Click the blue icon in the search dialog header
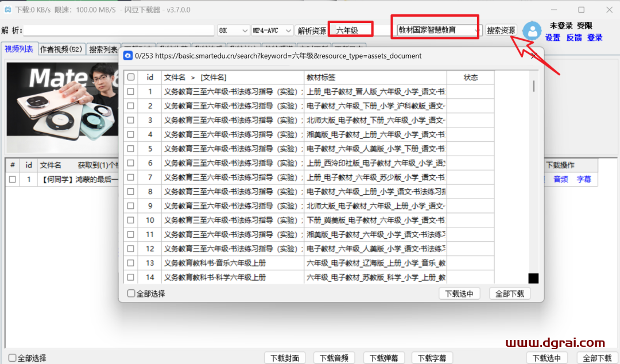620x364 pixels. [128, 56]
